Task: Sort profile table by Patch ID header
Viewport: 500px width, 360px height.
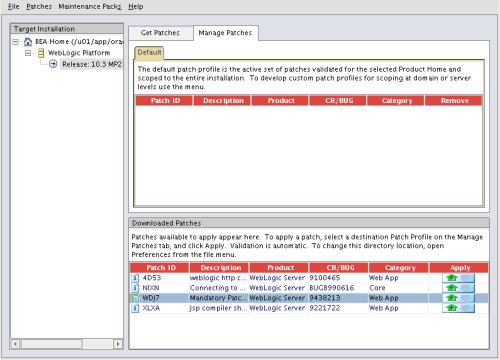Action: [165, 101]
